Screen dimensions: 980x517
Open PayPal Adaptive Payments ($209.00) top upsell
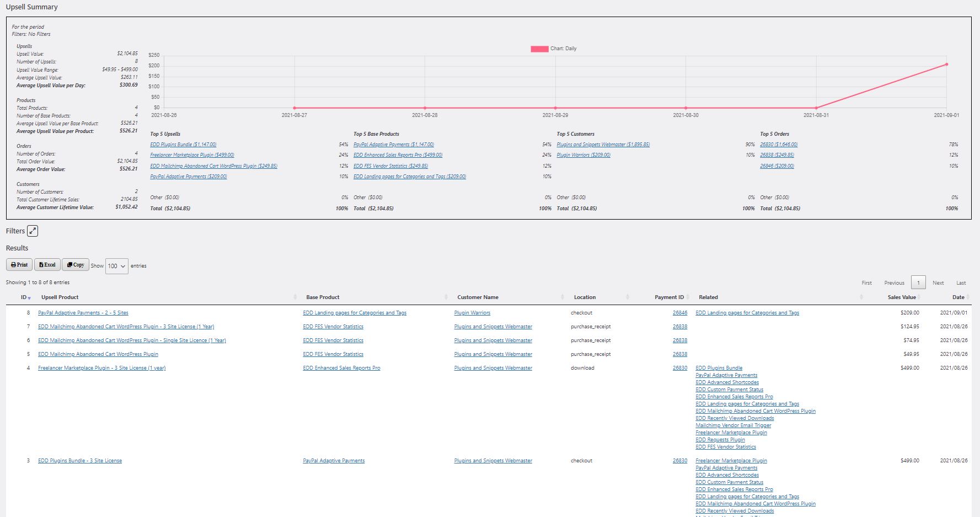[x=189, y=177]
